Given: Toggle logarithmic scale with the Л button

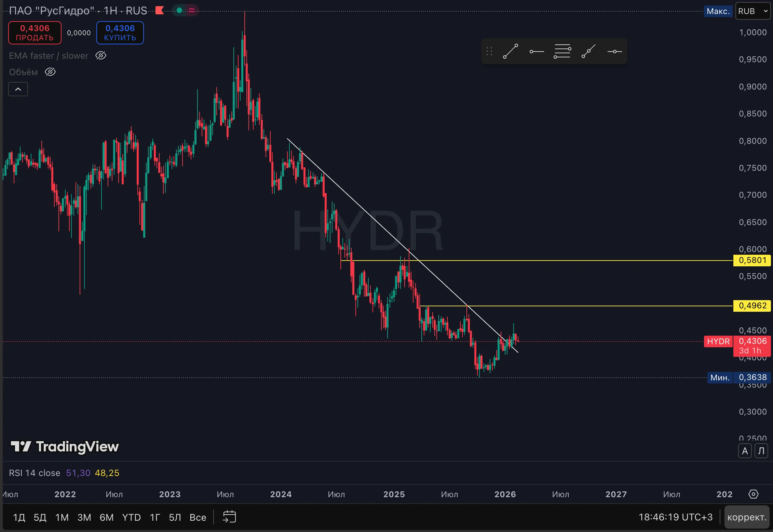Looking at the screenshot, I should [x=761, y=451].
